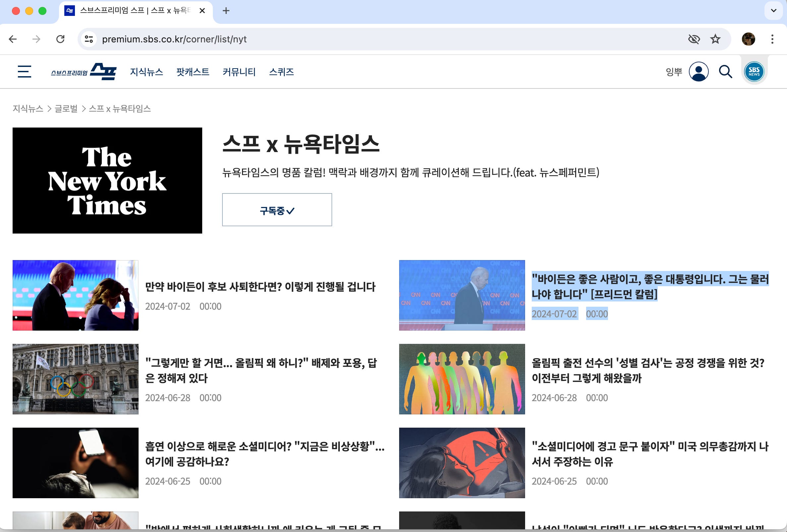Go back with browser back arrow
The height and width of the screenshot is (532, 787).
coord(13,39)
